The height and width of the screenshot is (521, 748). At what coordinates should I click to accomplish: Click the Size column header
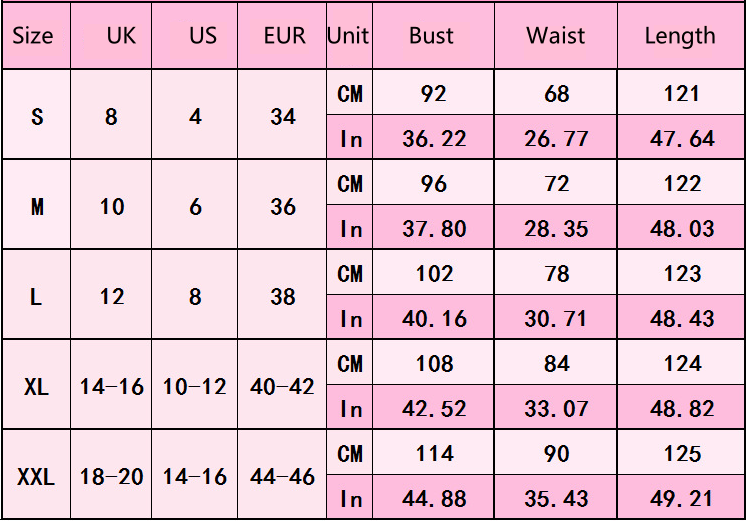pos(32,36)
